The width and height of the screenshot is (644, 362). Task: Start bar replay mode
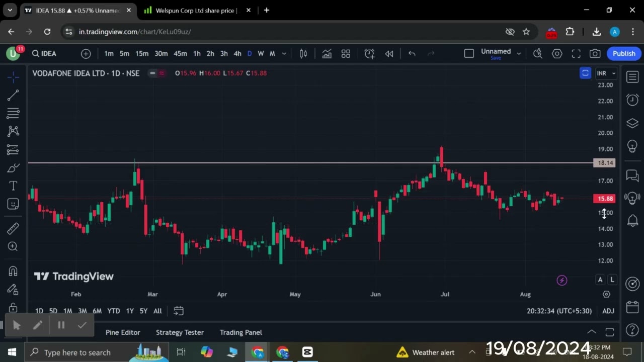click(389, 53)
